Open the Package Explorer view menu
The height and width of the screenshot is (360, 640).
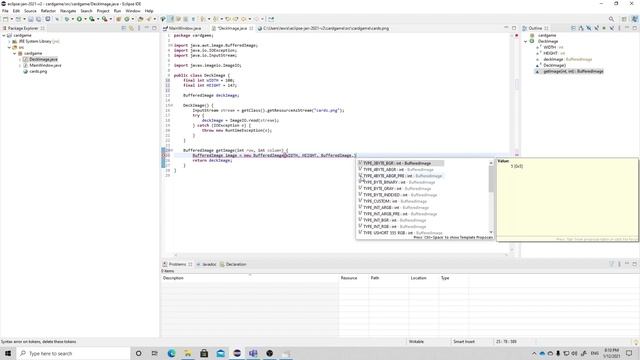coord(139,28)
